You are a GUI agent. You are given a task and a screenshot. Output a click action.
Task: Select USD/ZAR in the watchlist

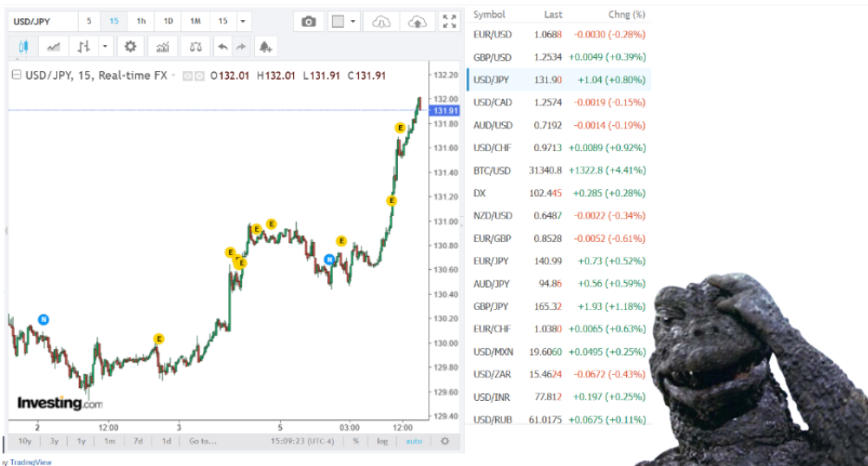[559, 375]
